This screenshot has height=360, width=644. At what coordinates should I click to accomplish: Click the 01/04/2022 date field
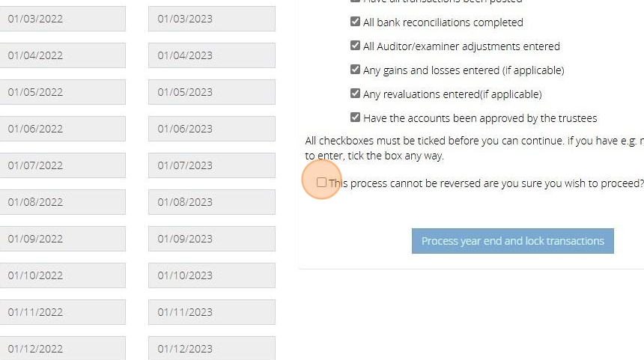(62, 55)
